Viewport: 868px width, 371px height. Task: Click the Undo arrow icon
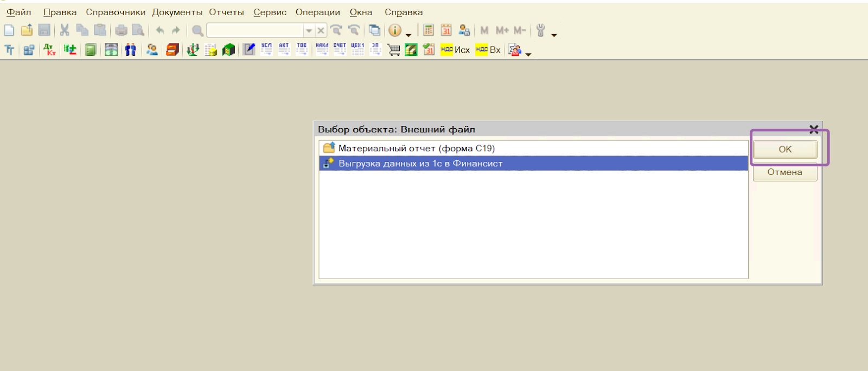tap(159, 30)
